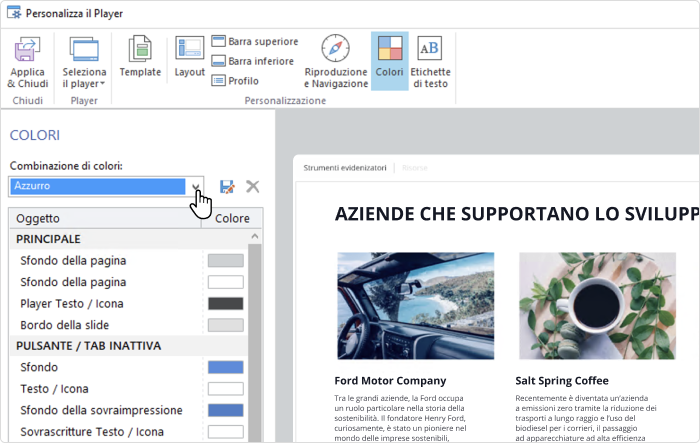Click the Azzurro color scheme field
This screenshot has width=700, height=443.
click(x=97, y=186)
